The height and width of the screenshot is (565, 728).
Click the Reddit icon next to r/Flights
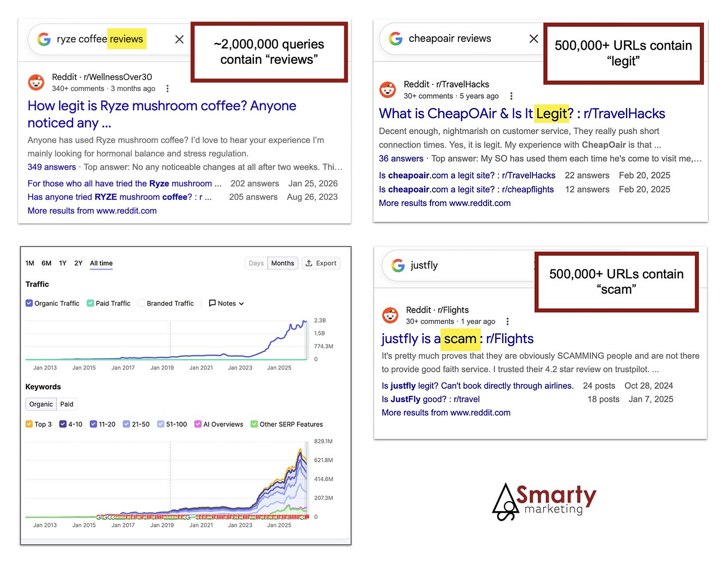pos(390,315)
